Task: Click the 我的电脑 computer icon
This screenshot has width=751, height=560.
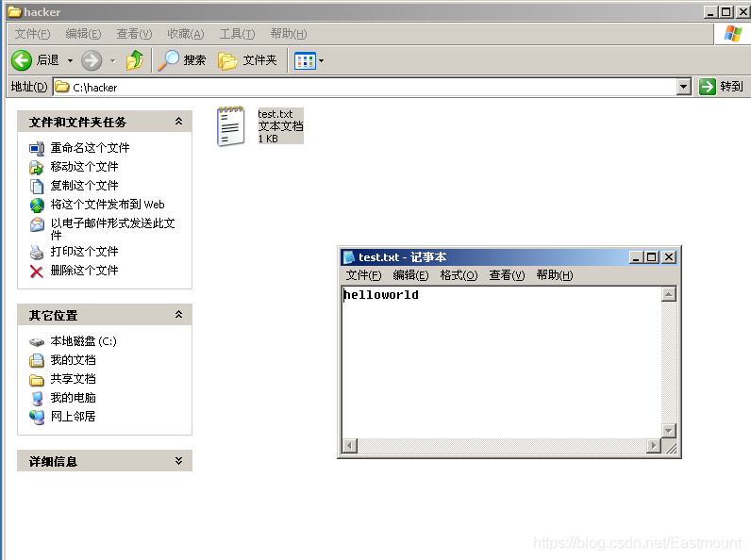Action: point(37,398)
